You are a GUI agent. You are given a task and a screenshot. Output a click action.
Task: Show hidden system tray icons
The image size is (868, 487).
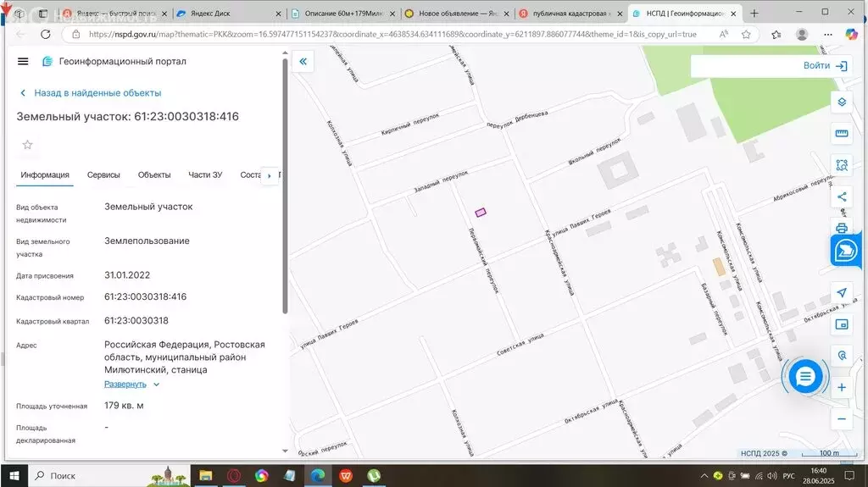704,476
